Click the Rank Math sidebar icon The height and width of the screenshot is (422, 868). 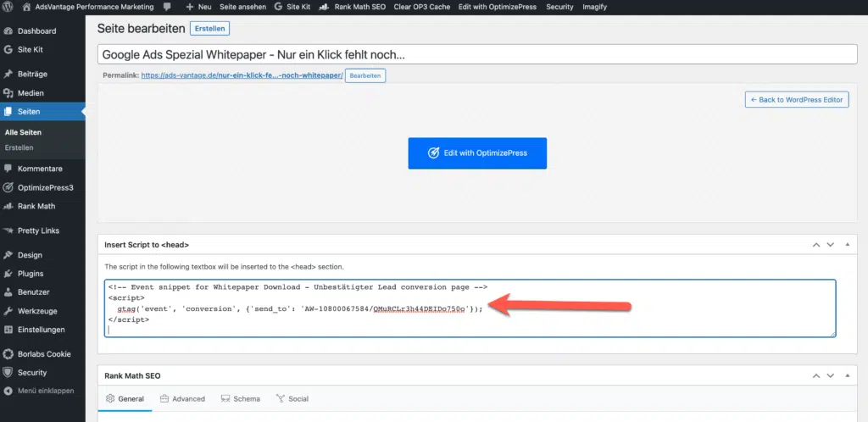(8, 206)
